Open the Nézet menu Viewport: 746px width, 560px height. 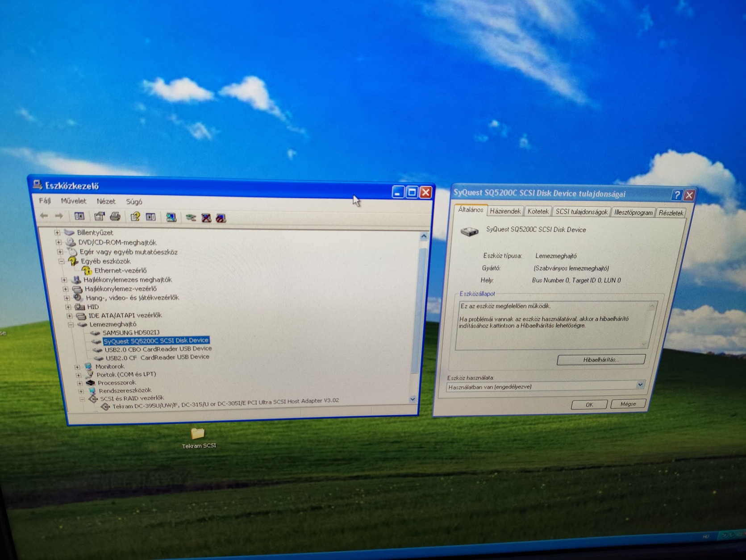click(106, 201)
